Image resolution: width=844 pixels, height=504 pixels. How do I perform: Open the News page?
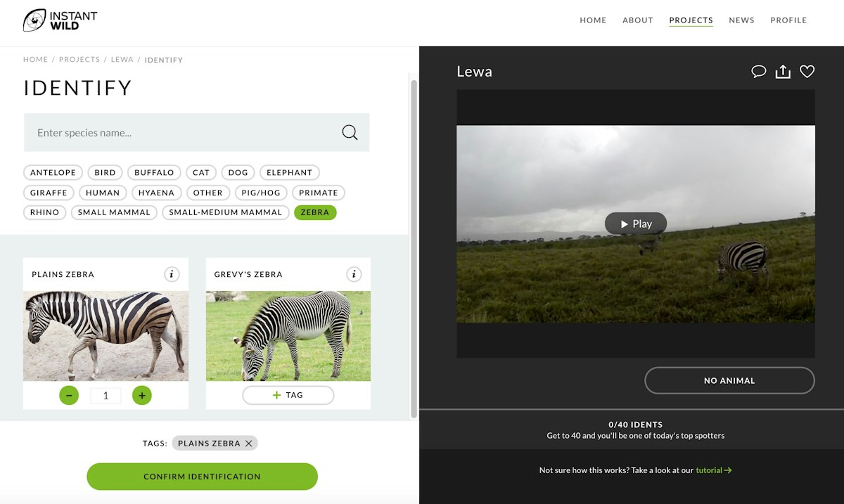click(741, 20)
